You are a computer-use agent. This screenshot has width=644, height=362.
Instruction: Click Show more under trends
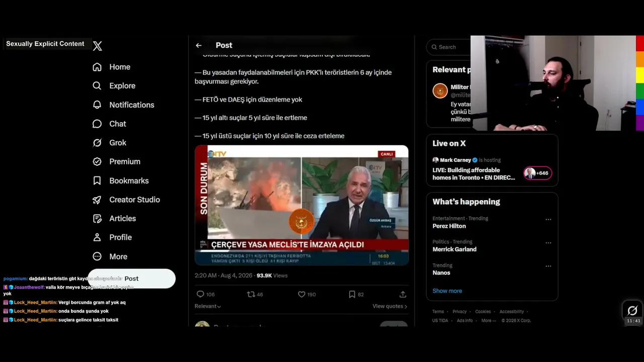click(x=447, y=291)
